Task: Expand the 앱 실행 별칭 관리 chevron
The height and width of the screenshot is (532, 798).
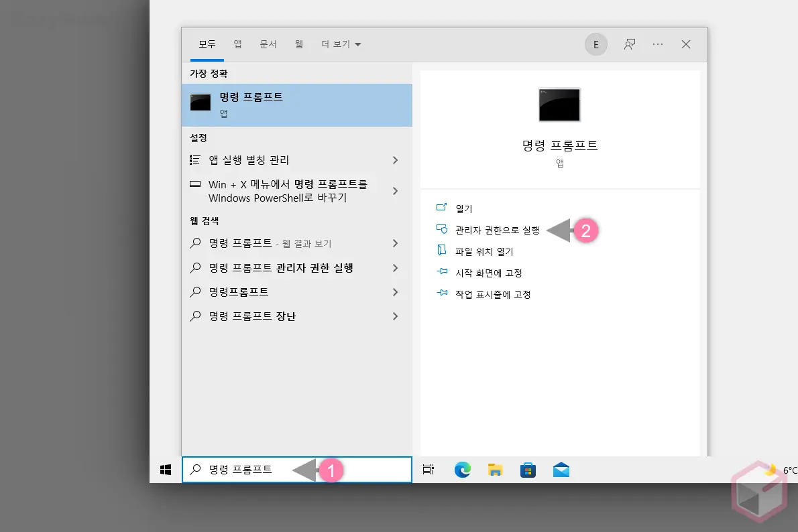Action: 395,160
